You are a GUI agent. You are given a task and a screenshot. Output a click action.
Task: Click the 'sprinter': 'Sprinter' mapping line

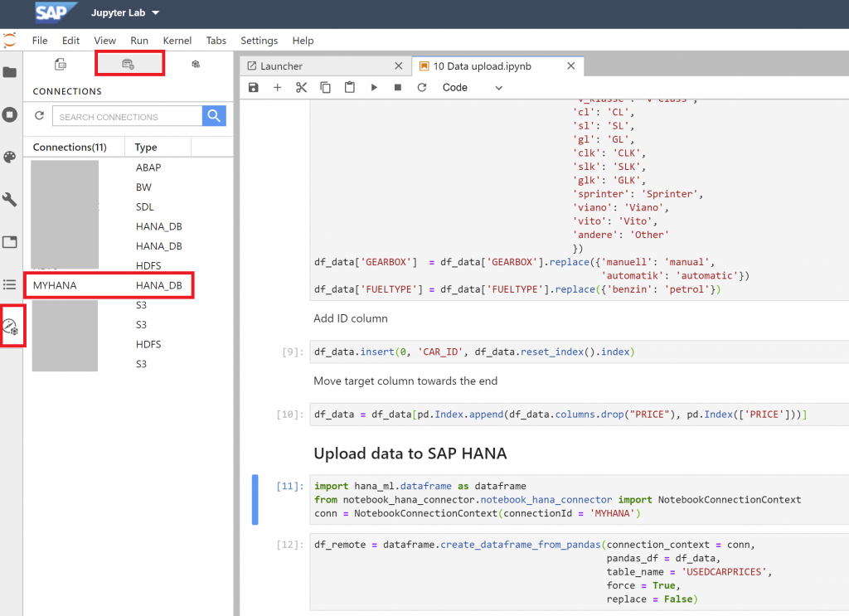pyautogui.click(x=638, y=194)
